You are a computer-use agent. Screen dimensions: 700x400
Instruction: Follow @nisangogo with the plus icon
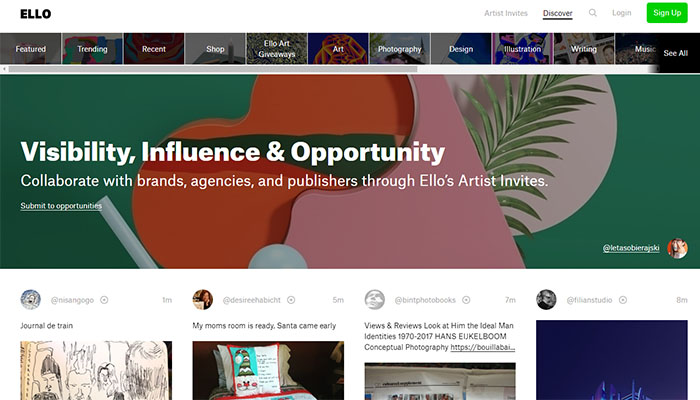(104, 299)
